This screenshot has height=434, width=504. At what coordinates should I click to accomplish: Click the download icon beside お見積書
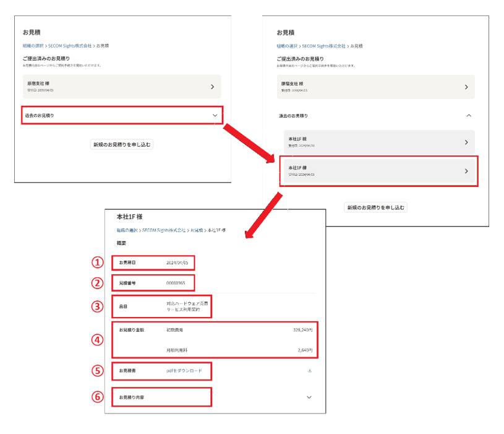(310, 371)
